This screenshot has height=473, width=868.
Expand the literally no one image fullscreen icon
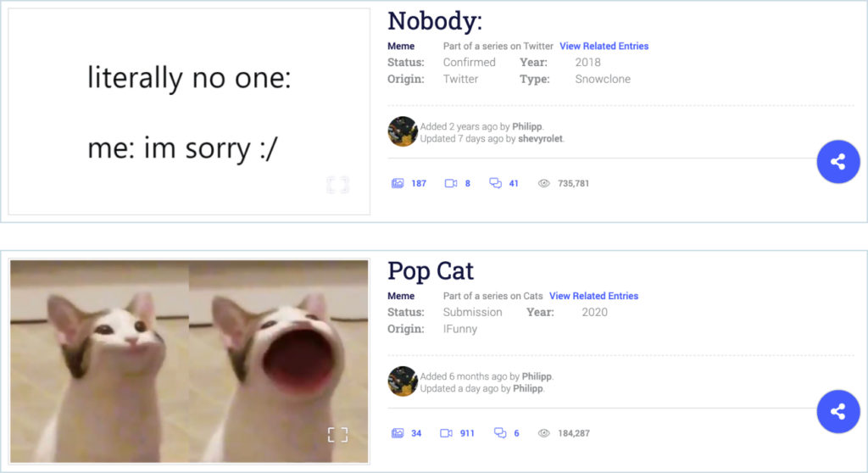[x=337, y=185]
